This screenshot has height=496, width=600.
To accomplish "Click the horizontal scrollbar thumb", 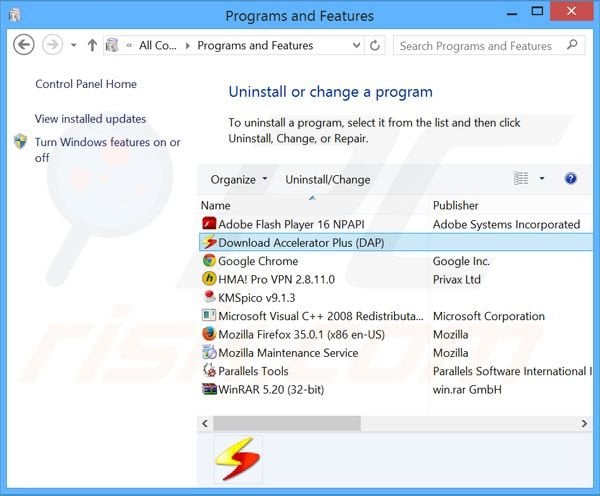I will [x=287, y=423].
